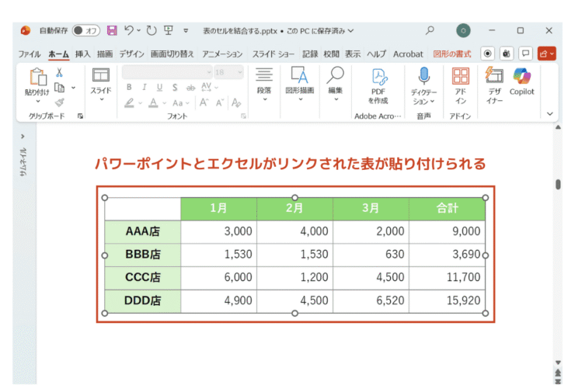This screenshot has height=392, width=575.
Task: Click the Save icon in title bar
Action: [112, 30]
